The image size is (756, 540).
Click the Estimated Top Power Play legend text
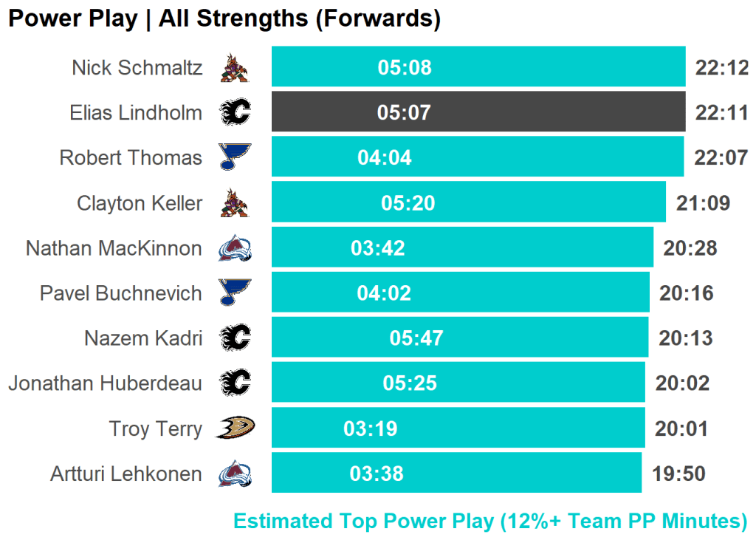click(x=490, y=521)
